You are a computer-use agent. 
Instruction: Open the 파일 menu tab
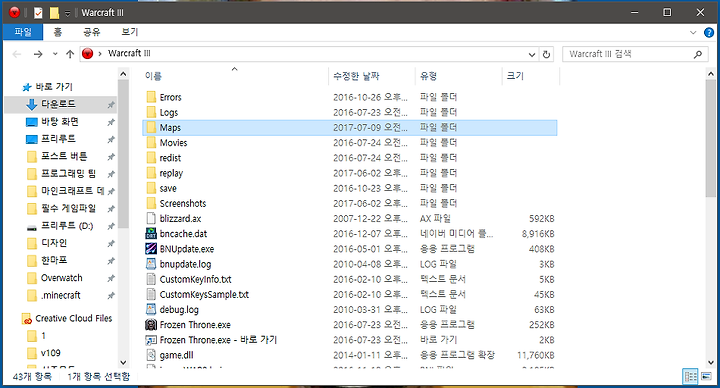pyautogui.click(x=23, y=32)
